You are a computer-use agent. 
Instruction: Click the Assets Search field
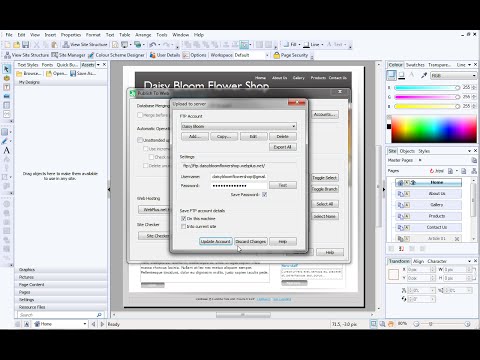coord(61,315)
